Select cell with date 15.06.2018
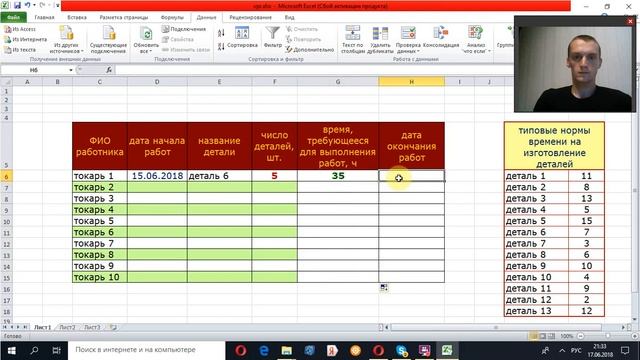 coord(157,176)
